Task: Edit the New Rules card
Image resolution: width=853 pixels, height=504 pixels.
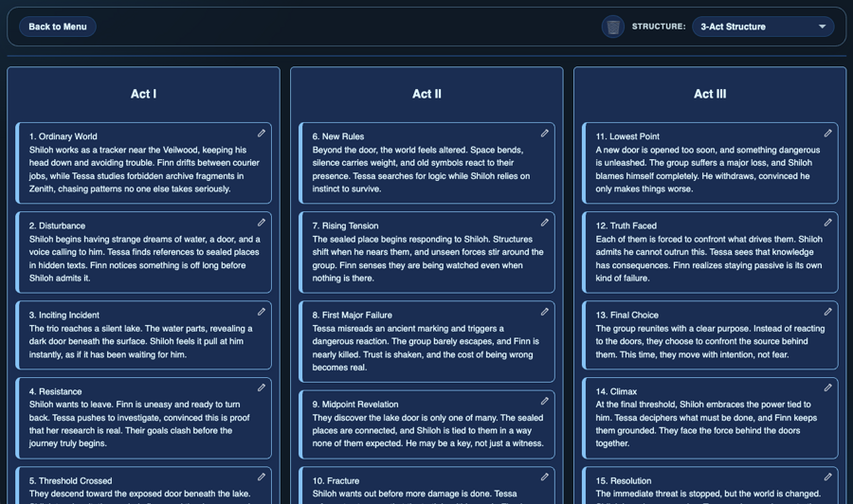Action: coord(545,134)
